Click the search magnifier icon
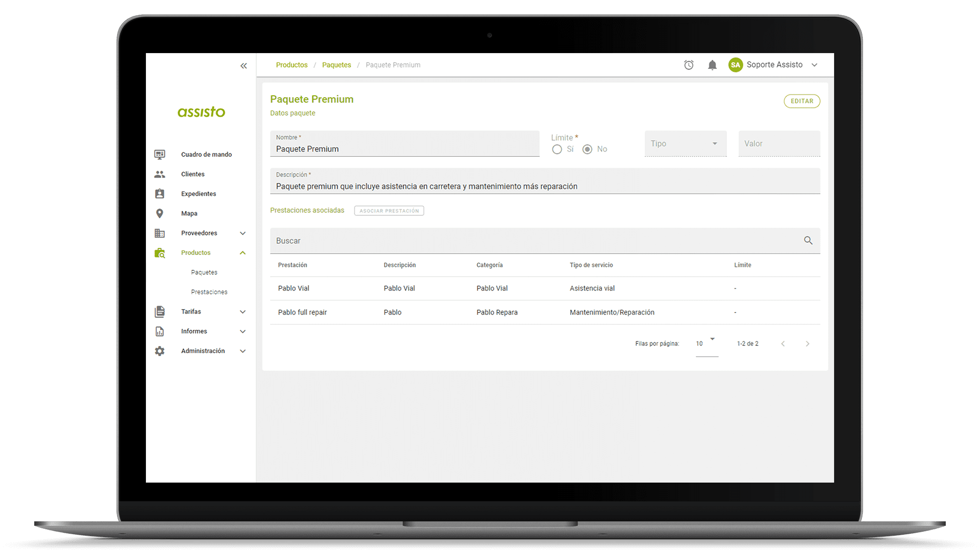The image size is (980, 560). pyautogui.click(x=808, y=241)
